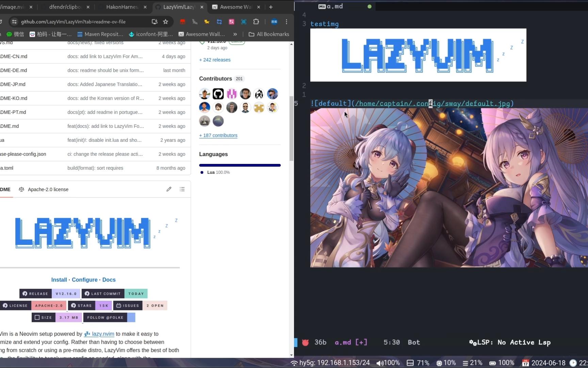
Task: Click the pink striped contributor avatar
Action: click(232, 94)
